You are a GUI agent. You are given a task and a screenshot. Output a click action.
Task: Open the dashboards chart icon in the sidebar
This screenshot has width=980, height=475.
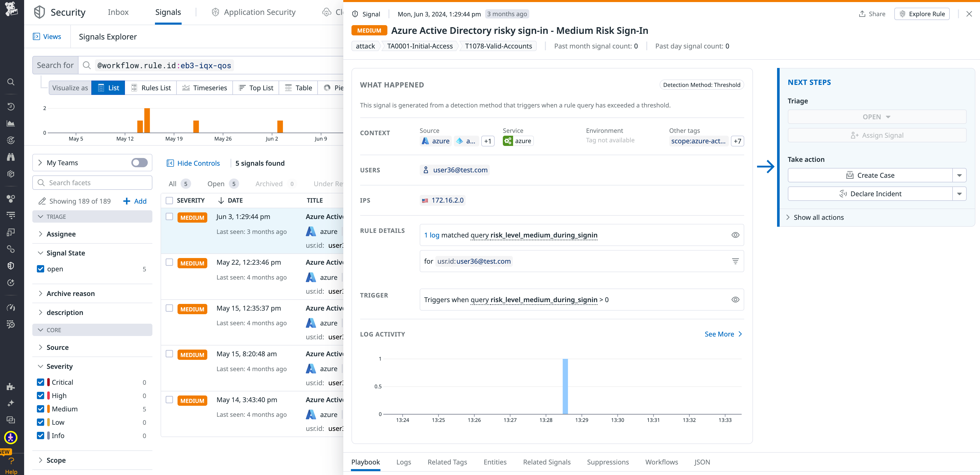[x=11, y=123]
